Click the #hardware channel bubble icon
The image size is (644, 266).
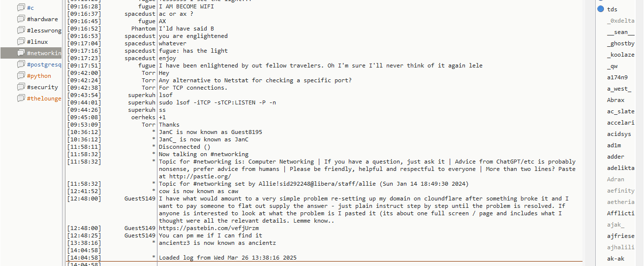point(21,19)
